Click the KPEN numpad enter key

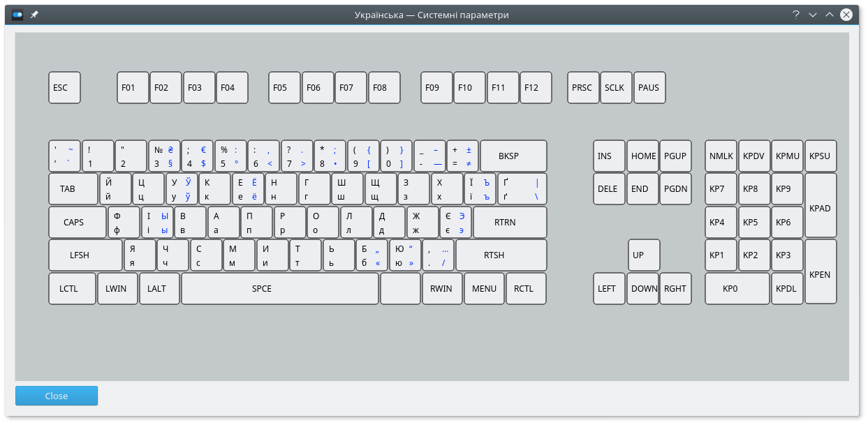pos(821,271)
